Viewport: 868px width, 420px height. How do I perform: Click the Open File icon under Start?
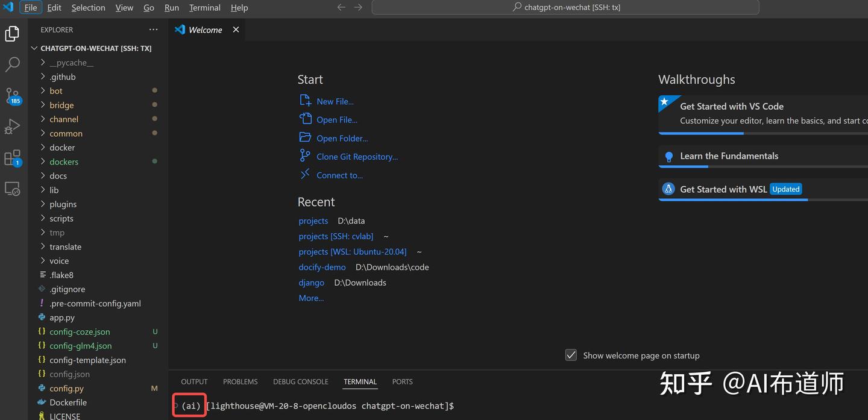tap(306, 119)
